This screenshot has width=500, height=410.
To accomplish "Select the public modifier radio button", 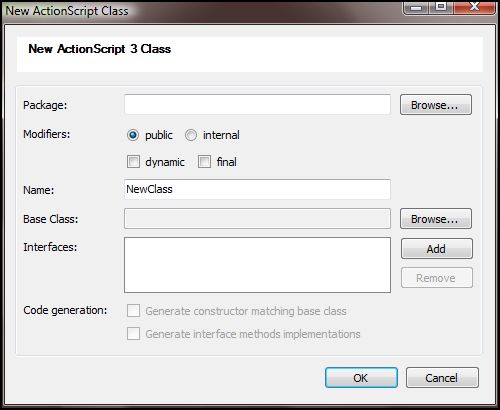I will pyautogui.click(x=133, y=135).
